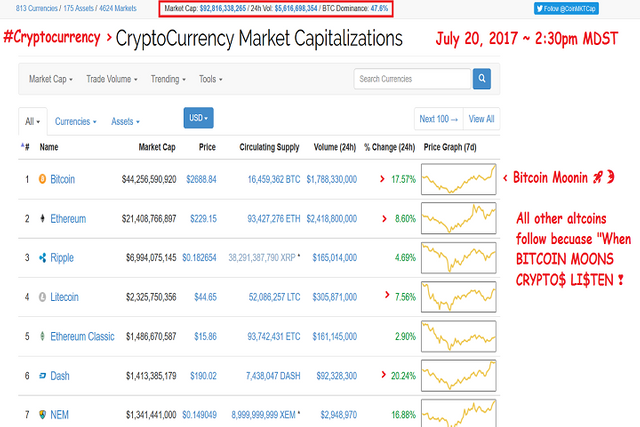Screen dimensions: 640x427
Task: Open the Ethereum Classic name link
Action: (82, 336)
